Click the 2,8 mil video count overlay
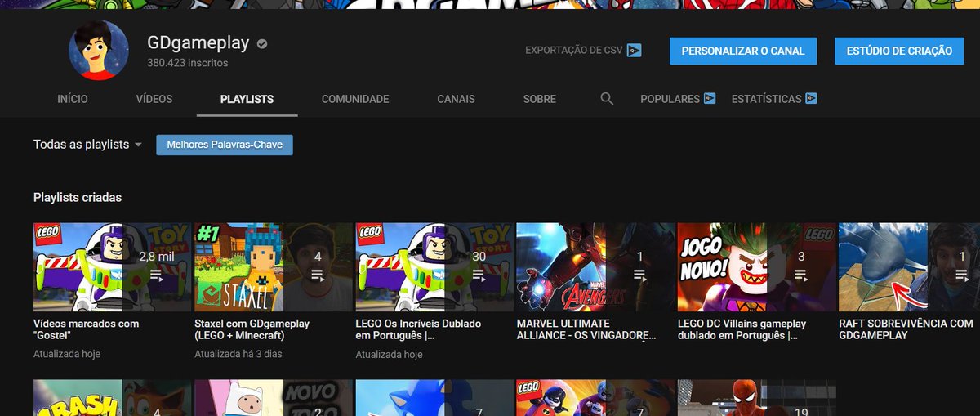The image size is (980, 416). [157, 257]
